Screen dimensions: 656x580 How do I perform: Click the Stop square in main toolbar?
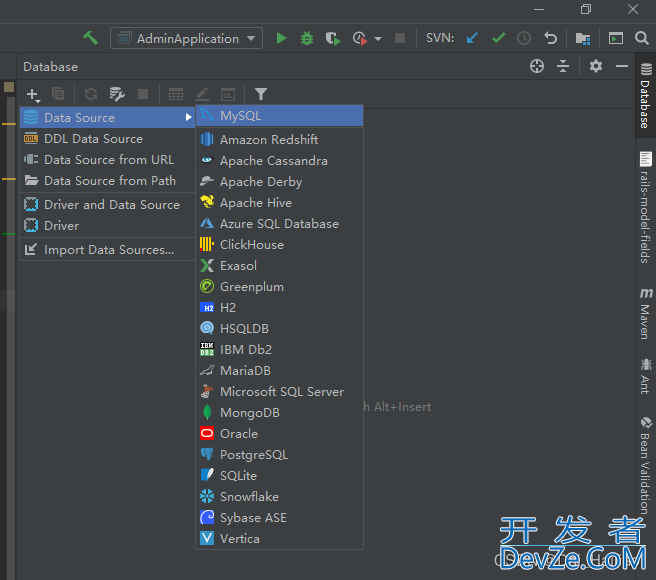click(400, 38)
